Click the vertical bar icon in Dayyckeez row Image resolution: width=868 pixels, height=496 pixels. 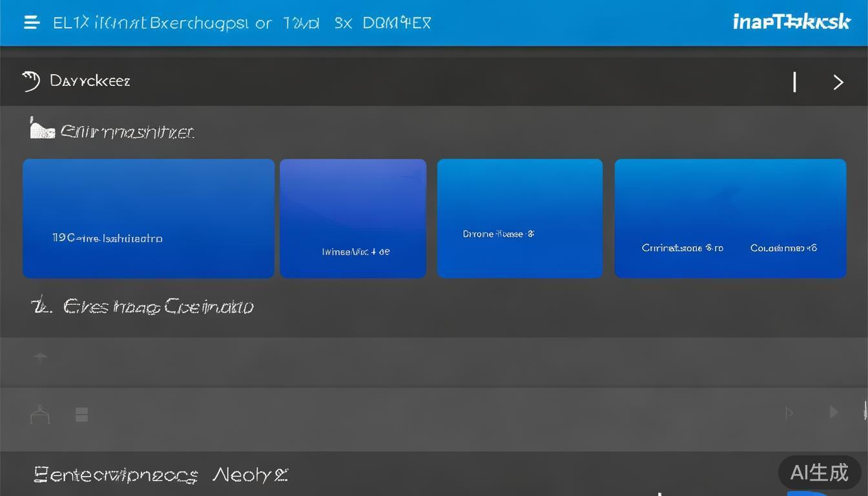point(794,82)
